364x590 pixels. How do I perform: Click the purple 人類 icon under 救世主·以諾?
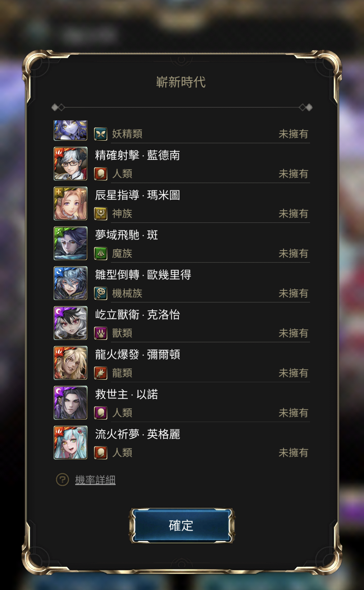(100, 413)
